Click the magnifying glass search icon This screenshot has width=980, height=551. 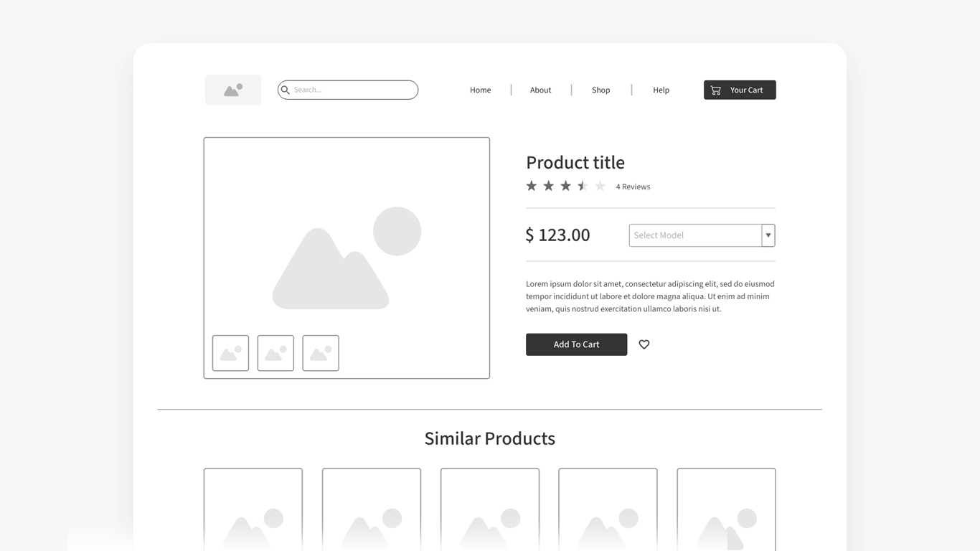(286, 90)
